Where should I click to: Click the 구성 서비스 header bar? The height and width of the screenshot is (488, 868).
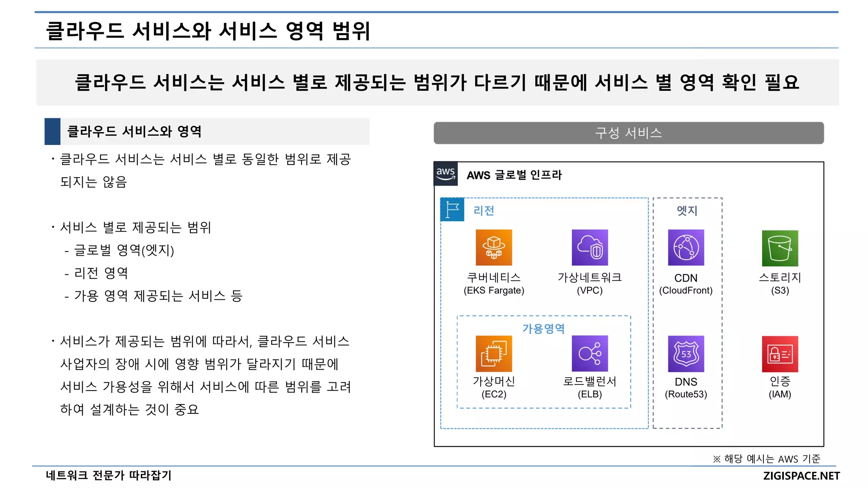[629, 133]
